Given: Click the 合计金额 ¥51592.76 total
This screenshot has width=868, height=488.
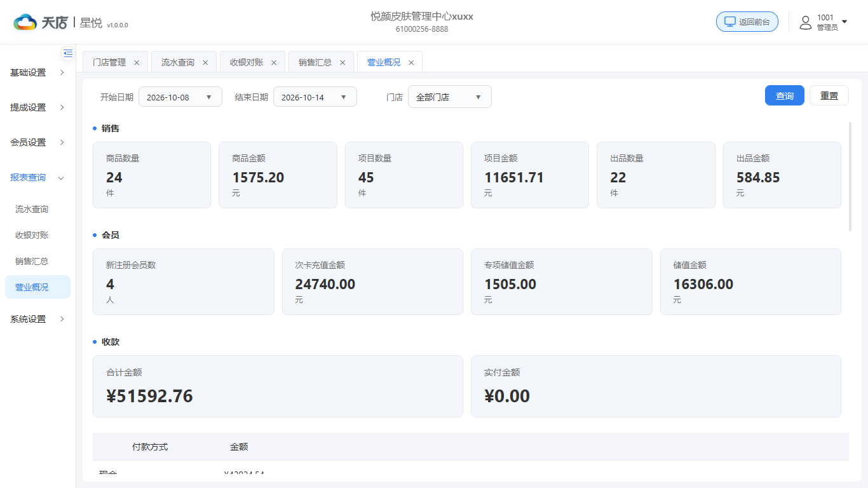Looking at the screenshot, I should pyautogui.click(x=149, y=396).
